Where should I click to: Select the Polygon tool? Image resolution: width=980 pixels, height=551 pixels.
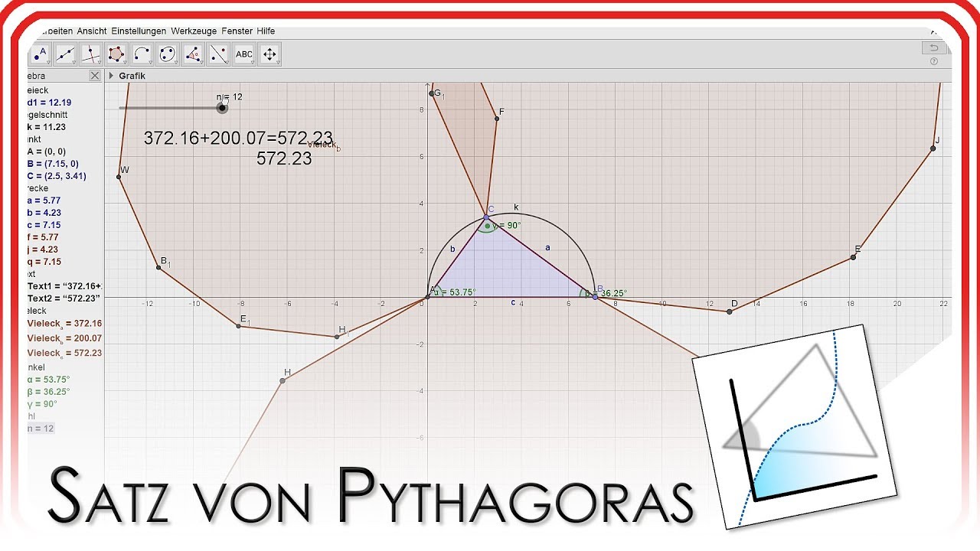116,54
